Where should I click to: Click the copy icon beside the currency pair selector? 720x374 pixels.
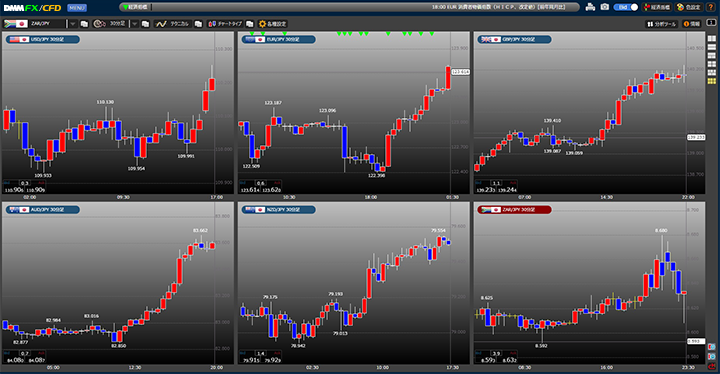pos(84,23)
